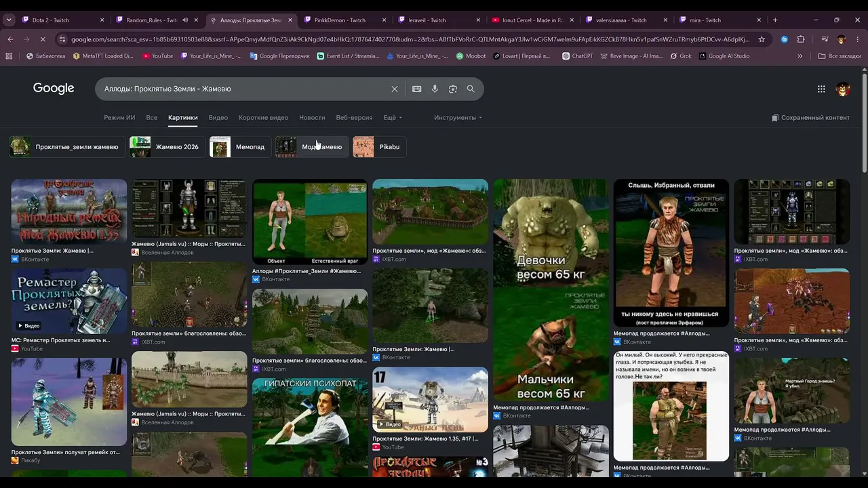The height and width of the screenshot is (488, 868).
Task: Open the Девочки весом 65 кг meme image
Action: click(x=551, y=290)
